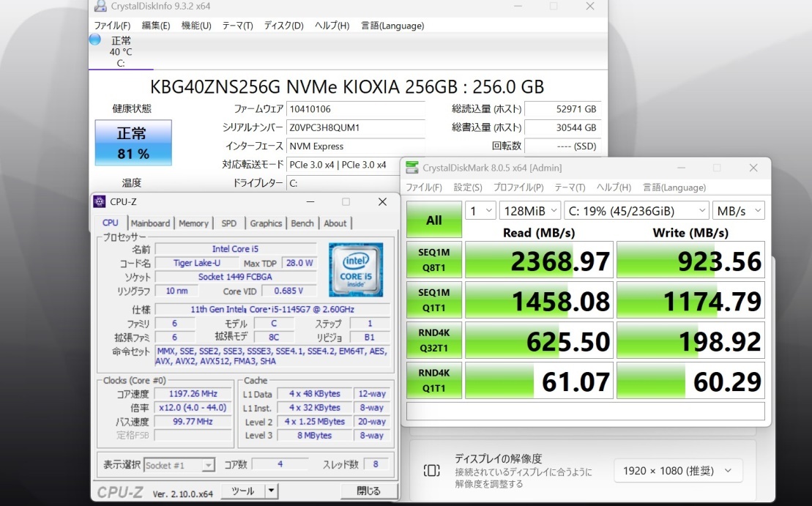Run the SEQ1M Q8T1 test
The image size is (812, 506).
click(434, 260)
